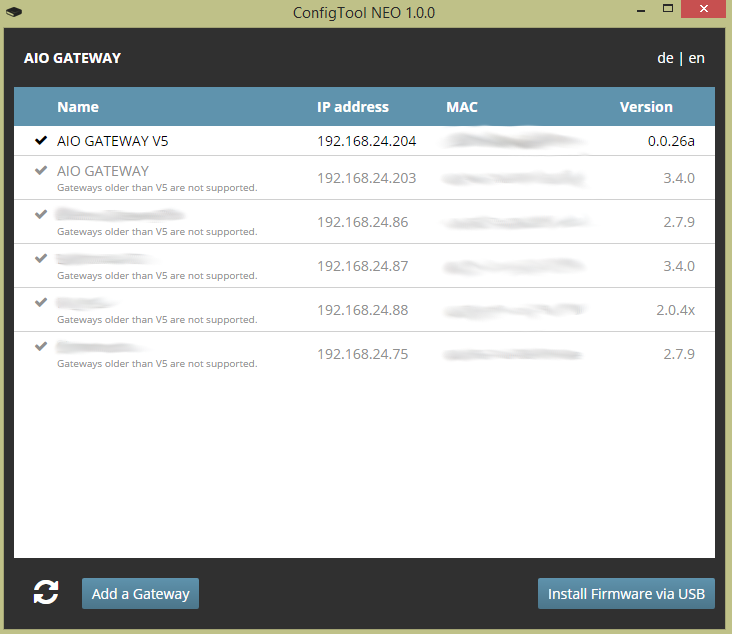This screenshot has width=732, height=634.
Task: Click IP address 192.168.24.86
Action: click(x=363, y=222)
